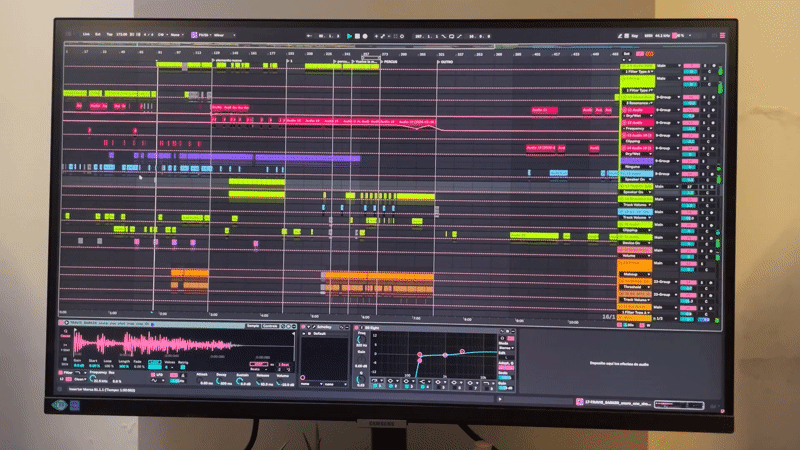This screenshot has height=450, width=800.
Task: Click the Link button
Action: (x=86, y=34)
